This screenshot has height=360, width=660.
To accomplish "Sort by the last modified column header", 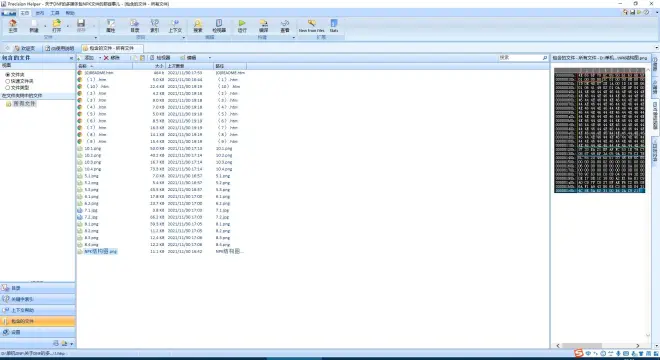I will pyautogui.click(x=189, y=66).
